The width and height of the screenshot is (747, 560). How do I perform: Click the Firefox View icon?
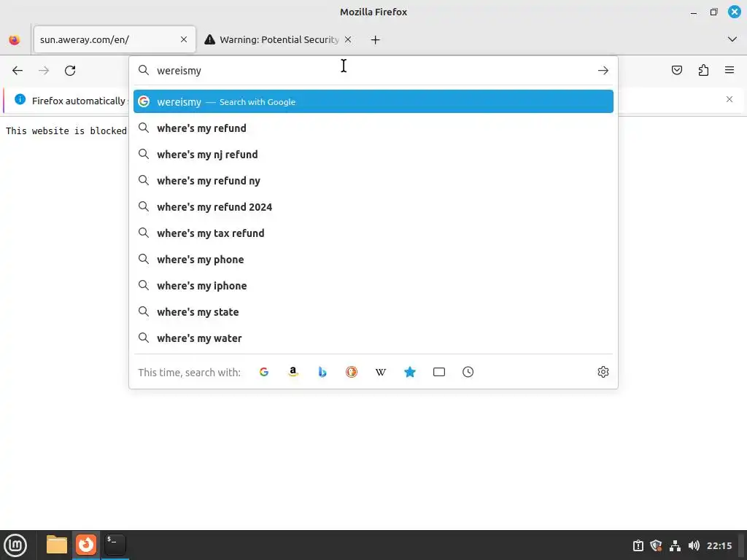pyautogui.click(x=15, y=40)
